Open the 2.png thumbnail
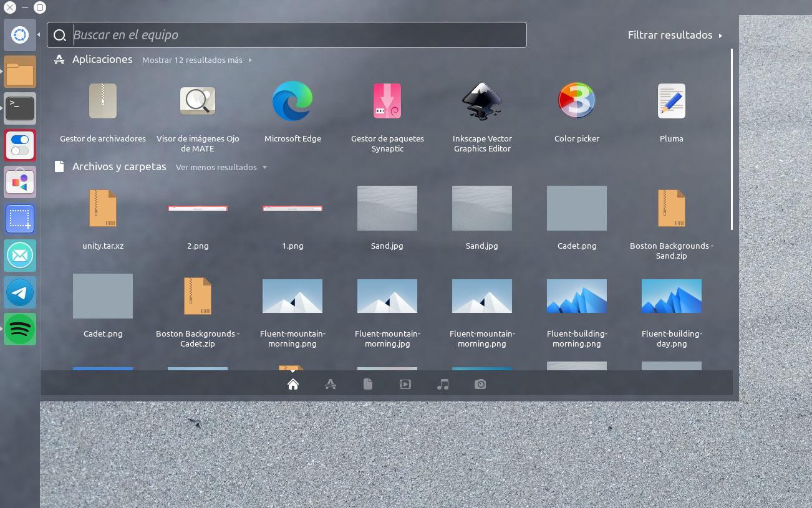The height and width of the screenshot is (508, 812). [x=198, y=208]
